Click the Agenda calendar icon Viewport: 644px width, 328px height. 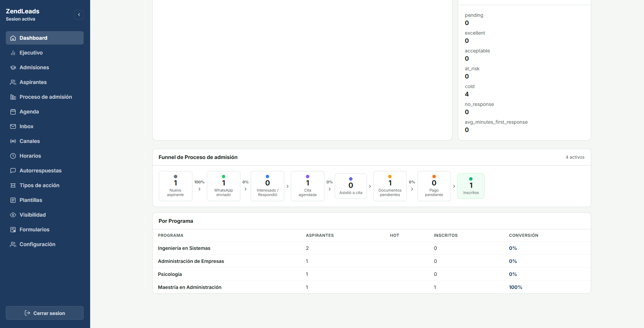click(x=13, y=112)
